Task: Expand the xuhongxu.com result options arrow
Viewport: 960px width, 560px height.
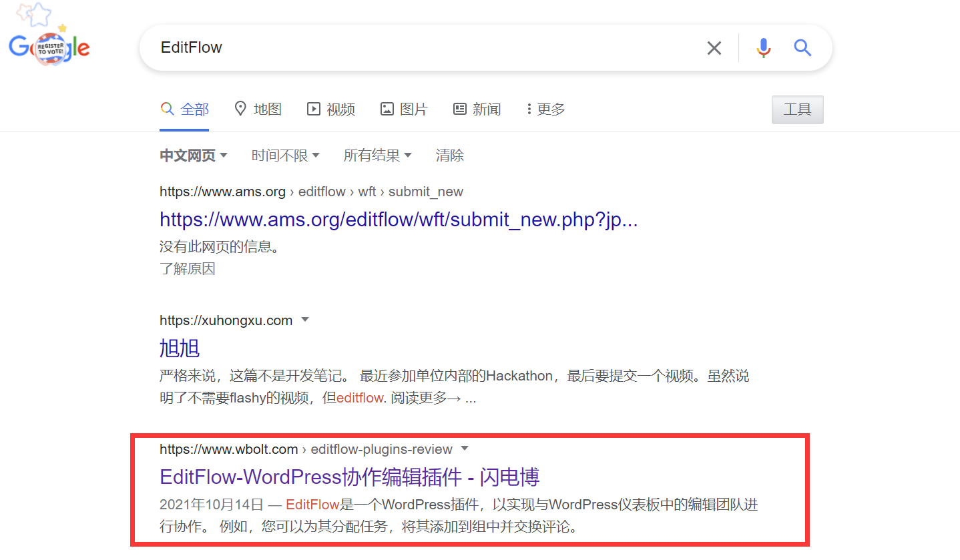Action: coord(305,320)
